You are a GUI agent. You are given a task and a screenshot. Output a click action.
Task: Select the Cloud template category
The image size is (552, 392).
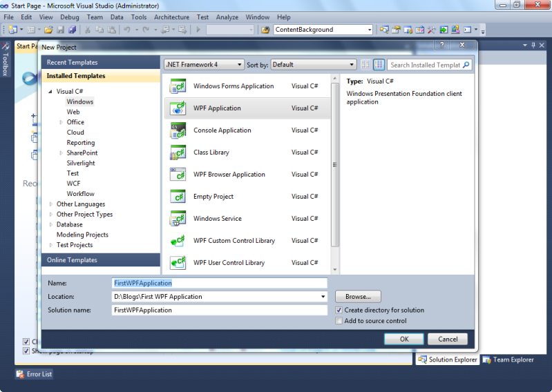pos(75,133)
